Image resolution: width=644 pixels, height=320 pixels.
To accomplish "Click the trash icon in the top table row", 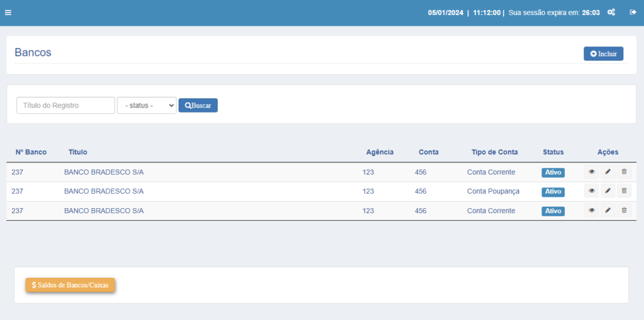I will pos(624,172).
